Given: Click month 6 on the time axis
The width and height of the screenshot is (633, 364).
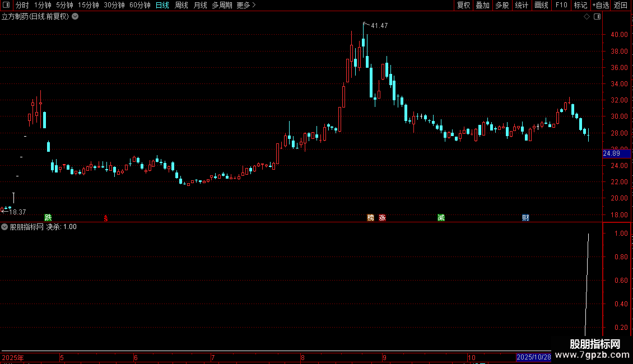Looking at the screenshot, I should point(136,357).
